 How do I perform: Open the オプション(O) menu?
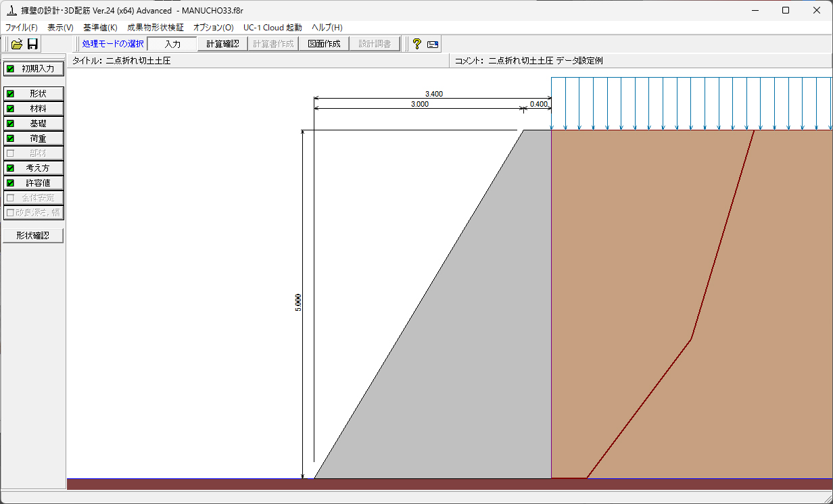click(x=213, y=28)
